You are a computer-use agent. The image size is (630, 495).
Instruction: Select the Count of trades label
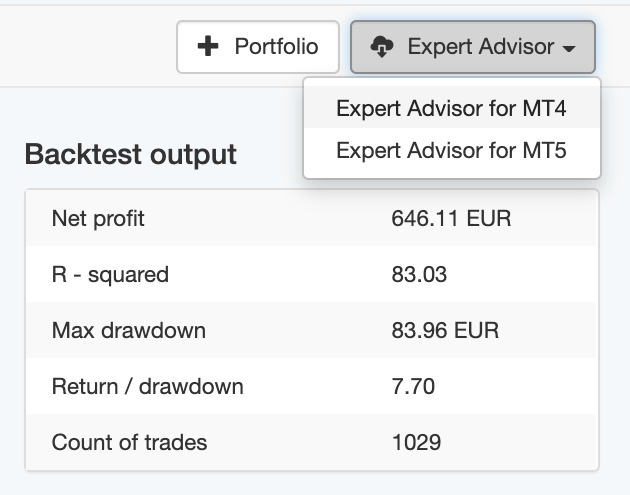click(x=129, y=442)
